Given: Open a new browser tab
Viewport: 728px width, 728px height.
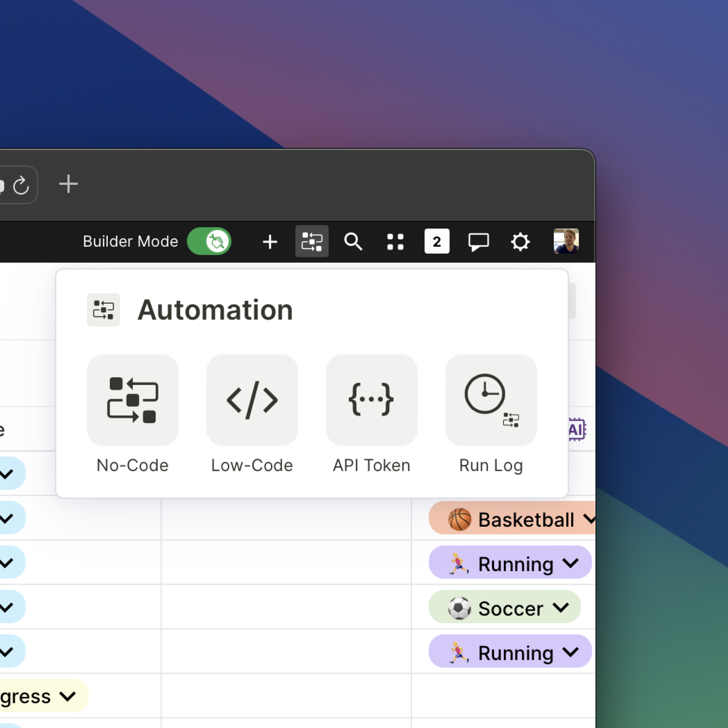Looking at the screenshot, I should tap(68, 184).
